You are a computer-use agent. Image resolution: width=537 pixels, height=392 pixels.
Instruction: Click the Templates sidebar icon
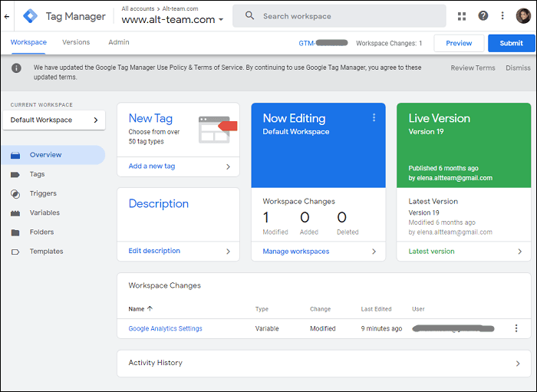(15, 252)
